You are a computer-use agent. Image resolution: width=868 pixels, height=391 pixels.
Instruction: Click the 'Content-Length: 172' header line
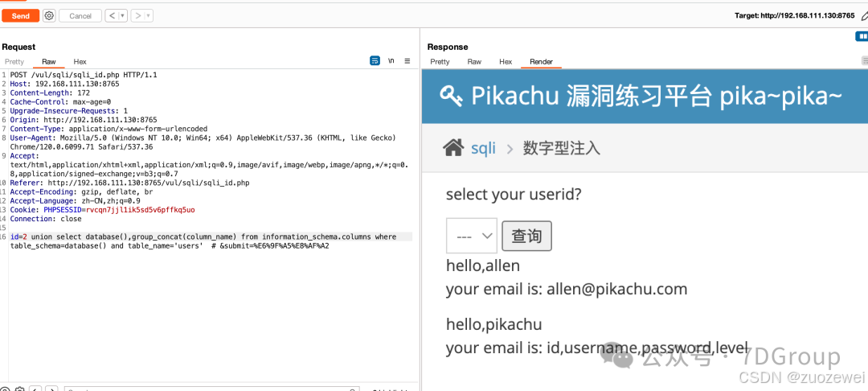point(50,93)
